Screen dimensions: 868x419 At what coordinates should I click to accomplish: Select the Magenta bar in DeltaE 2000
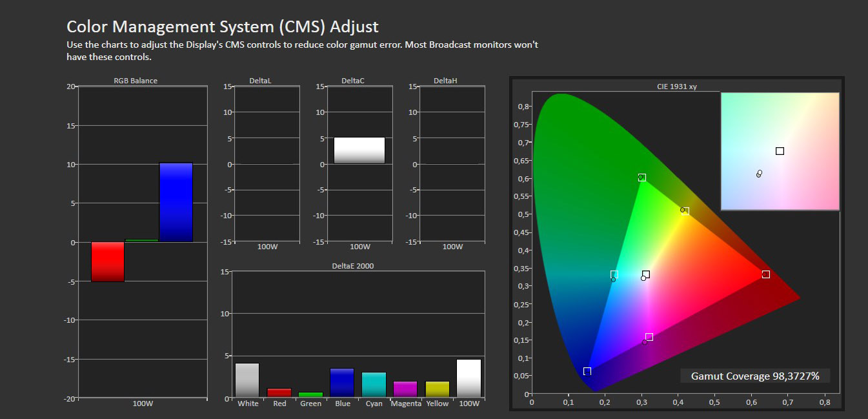405,389
